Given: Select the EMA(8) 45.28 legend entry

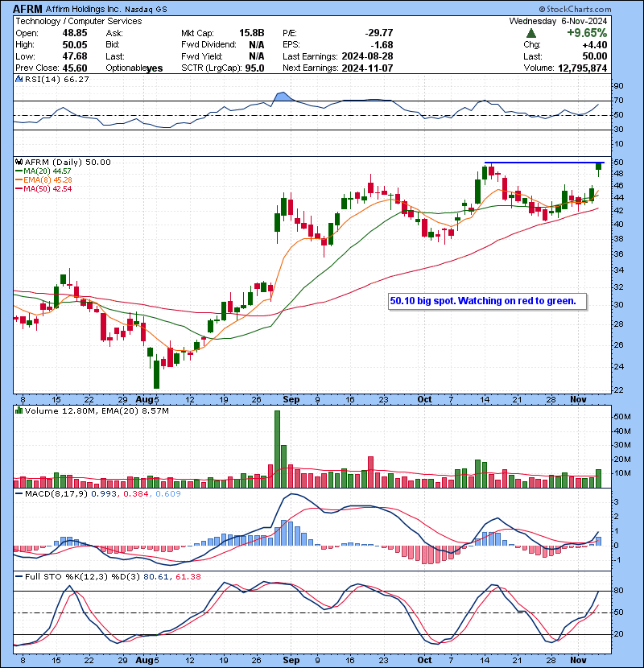Looking at the screenshot, I should [43, 179].
